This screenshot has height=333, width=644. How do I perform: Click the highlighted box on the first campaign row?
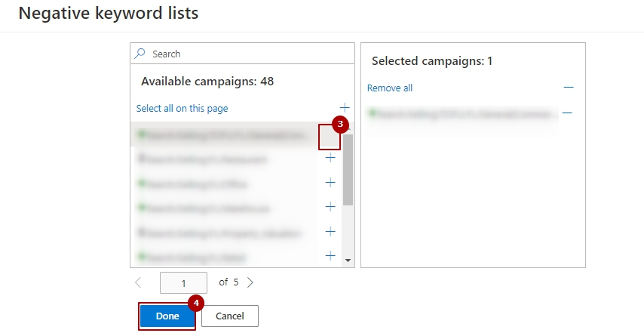[330, 137]
